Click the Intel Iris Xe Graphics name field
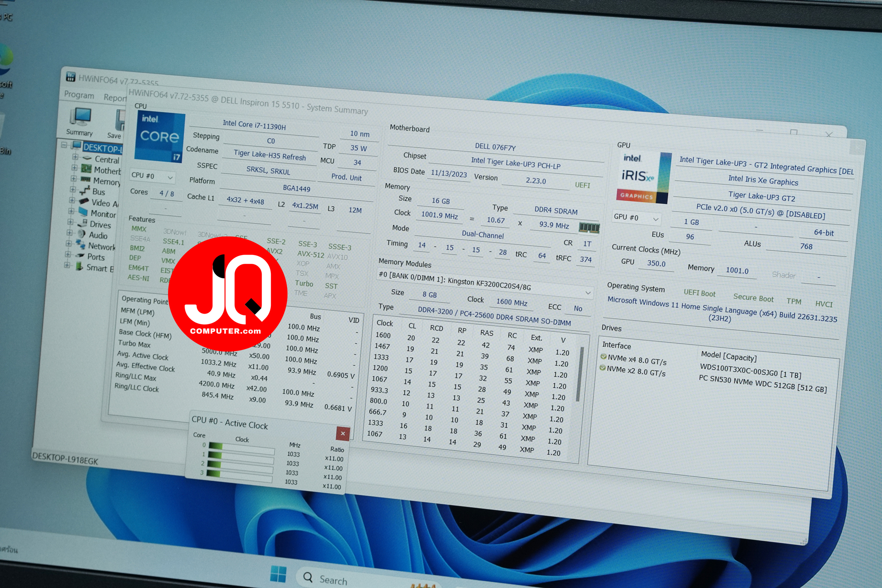This screenshot has height=588, width=882. 763,180
